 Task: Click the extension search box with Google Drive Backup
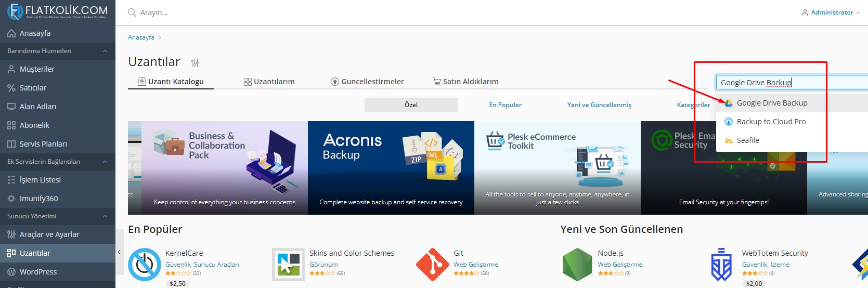pos(792,82)
